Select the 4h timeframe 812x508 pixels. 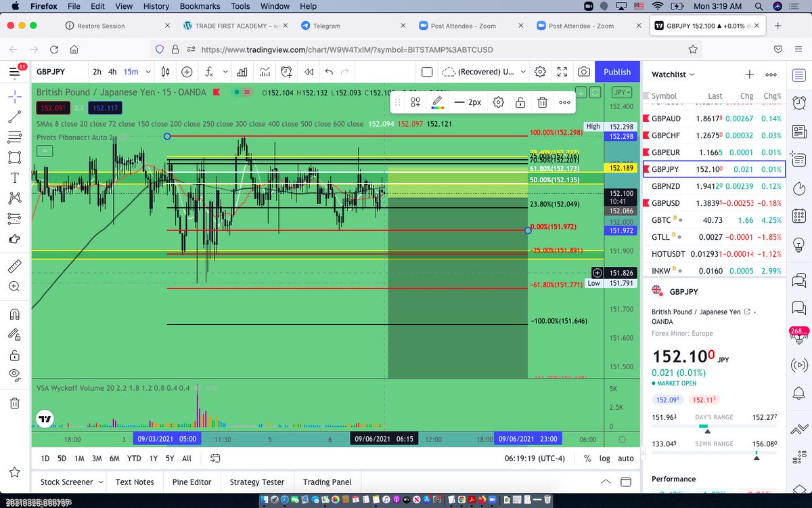point(112,72)
